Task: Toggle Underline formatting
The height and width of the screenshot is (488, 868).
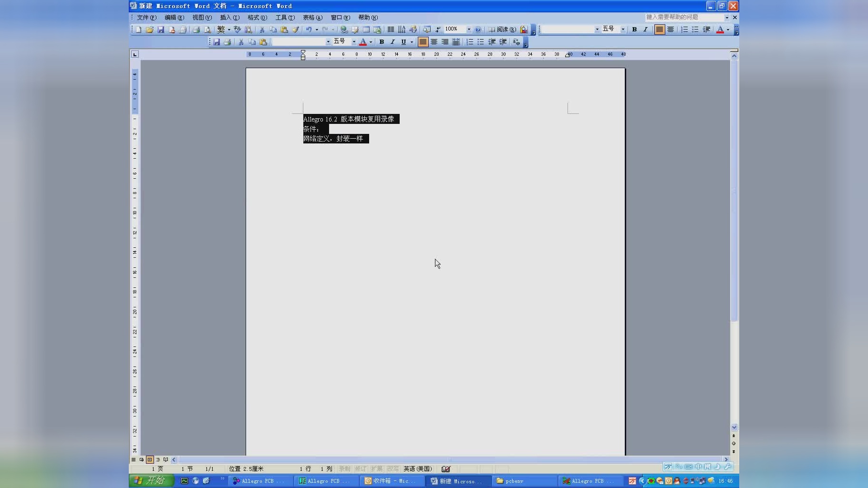Action: point(403,42)
